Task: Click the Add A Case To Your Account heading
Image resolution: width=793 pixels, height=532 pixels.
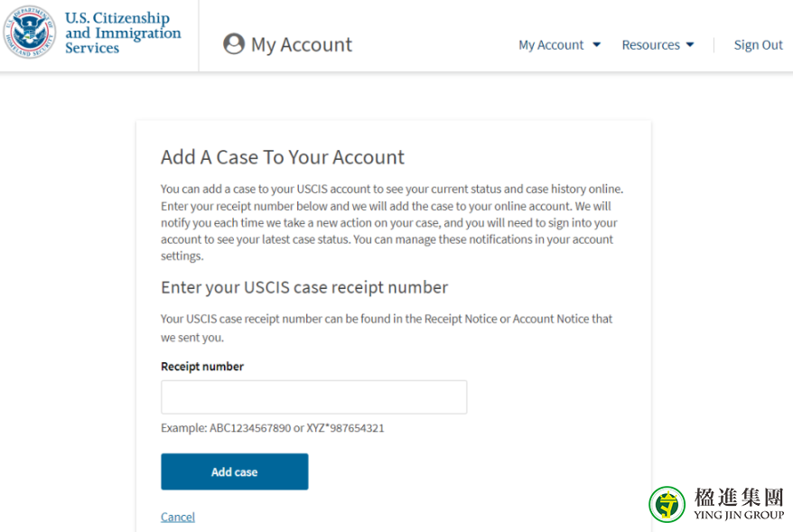Action: tap(282, 157)
